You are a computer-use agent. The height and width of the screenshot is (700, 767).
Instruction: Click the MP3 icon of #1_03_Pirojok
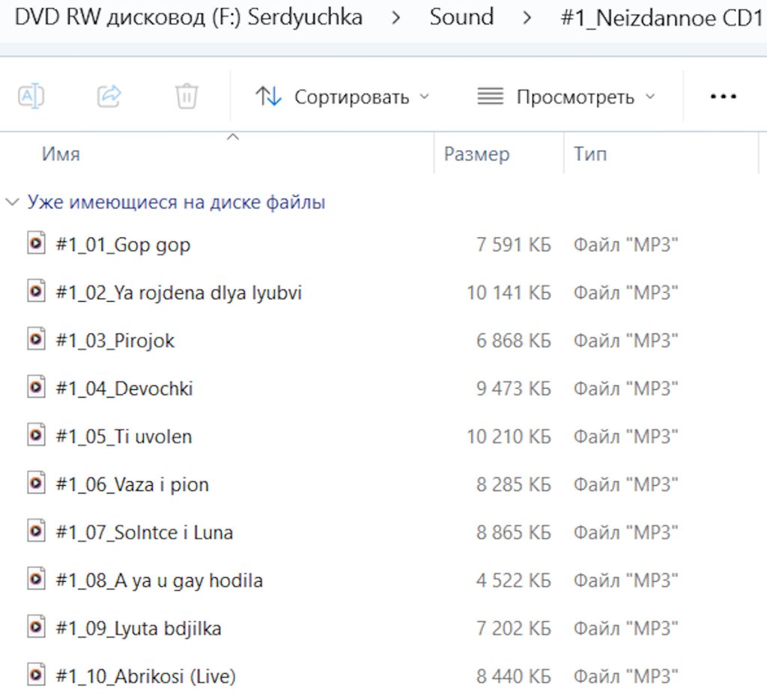pyautogui.click(x=36, y=339)
